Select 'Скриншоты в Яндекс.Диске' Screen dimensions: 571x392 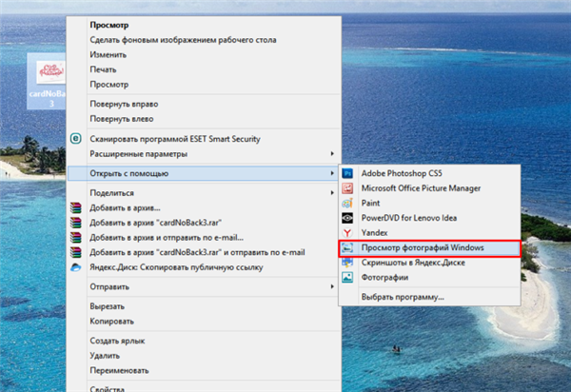(413, 263)
